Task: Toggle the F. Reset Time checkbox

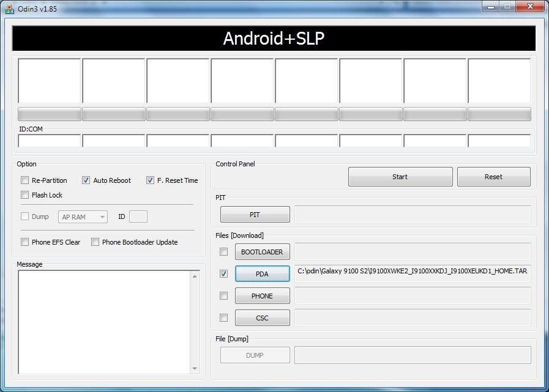Action: tap(150, 180)
